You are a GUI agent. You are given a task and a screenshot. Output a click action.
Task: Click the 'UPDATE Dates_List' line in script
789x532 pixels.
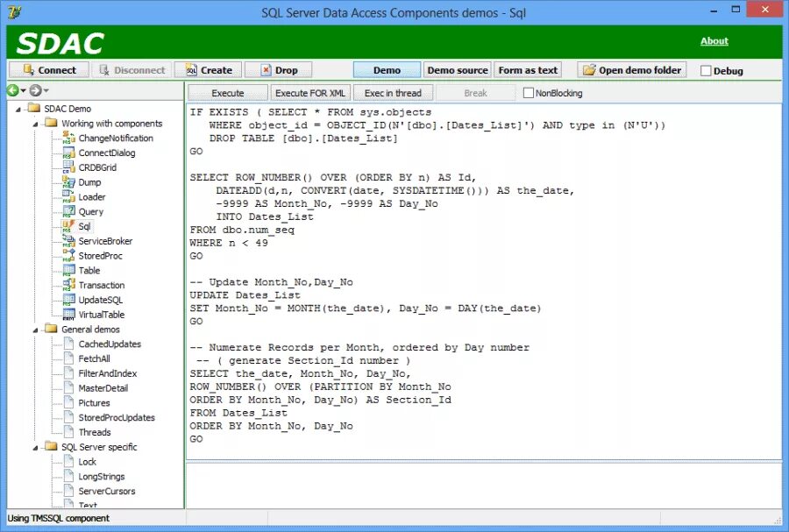[245, 295]
